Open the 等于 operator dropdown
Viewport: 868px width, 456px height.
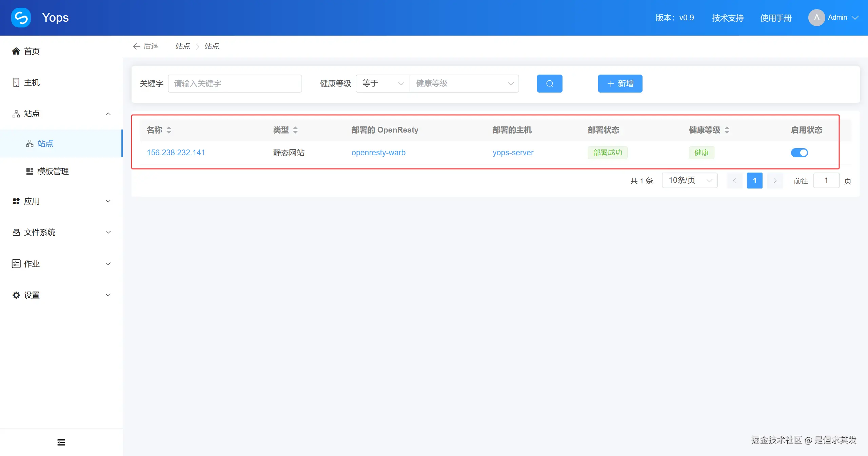tap(382, 83)
